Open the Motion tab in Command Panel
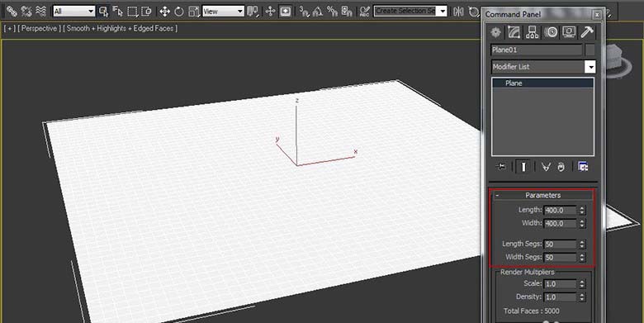 pyautogui.click(x=551, y=32)
